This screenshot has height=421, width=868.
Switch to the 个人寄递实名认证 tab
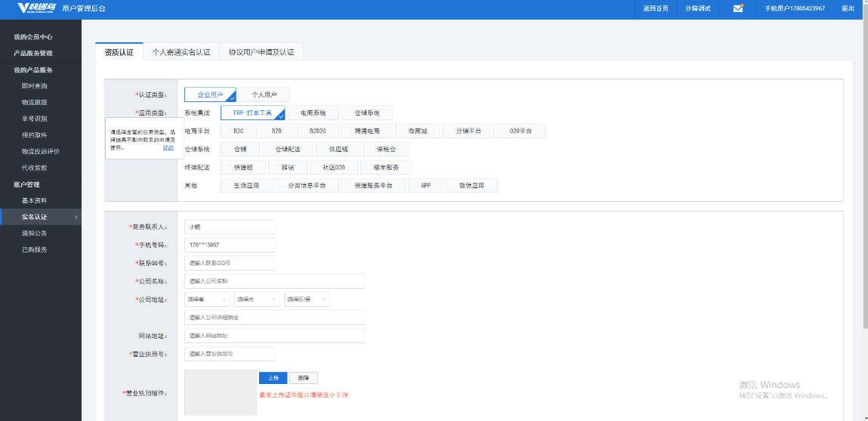click(x=181, y=52)
